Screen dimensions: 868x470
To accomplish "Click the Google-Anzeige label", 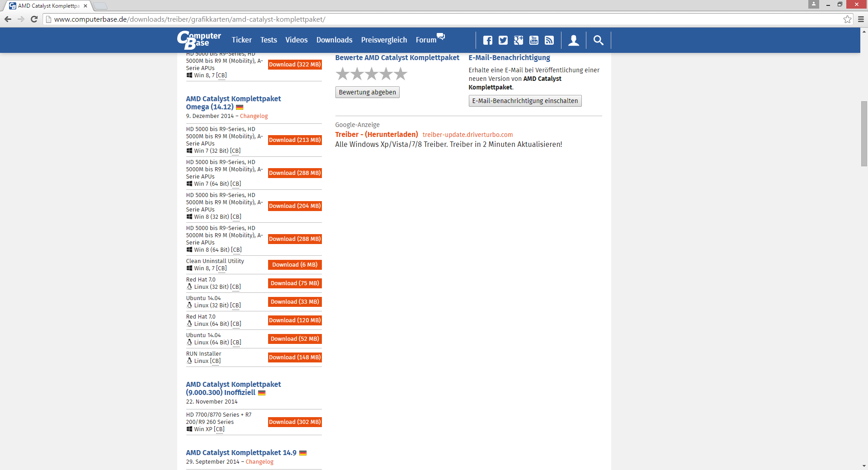I will click(x=357, y=125).
